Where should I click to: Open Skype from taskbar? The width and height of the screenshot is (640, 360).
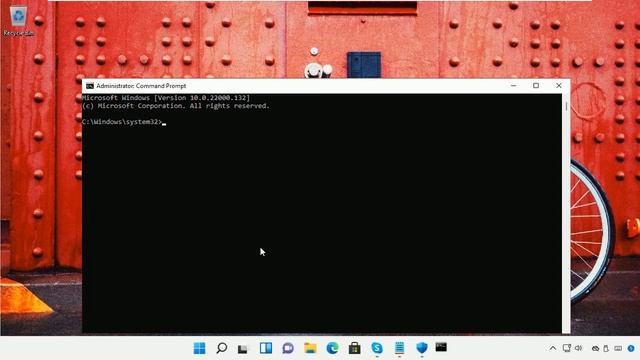pos(377,348)
